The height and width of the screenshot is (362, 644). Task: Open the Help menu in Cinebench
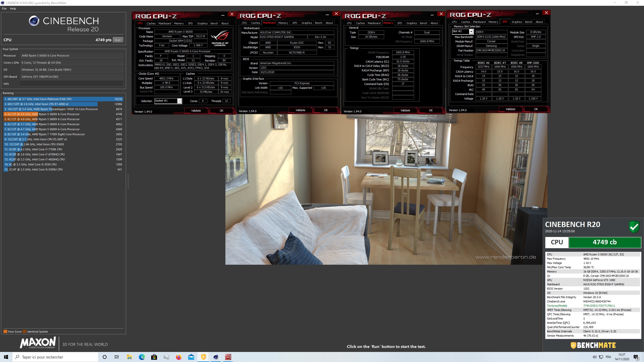coord(13,9)
